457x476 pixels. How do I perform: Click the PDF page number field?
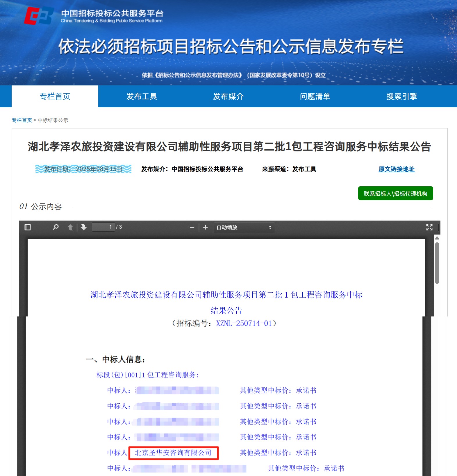pyautogui.click(x=103, y=227)
